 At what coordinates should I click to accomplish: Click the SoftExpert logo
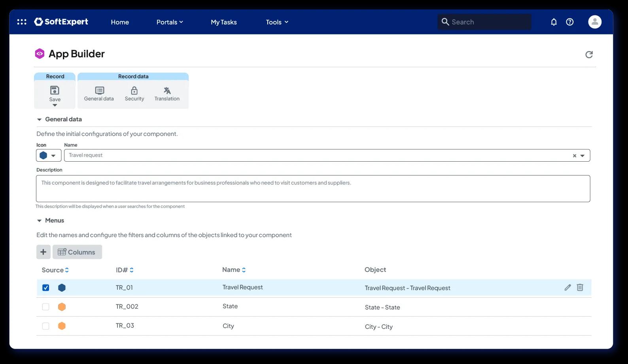click(x=61, y=22)
